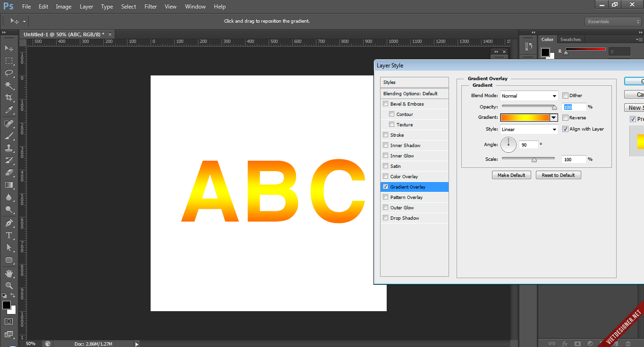
Task: Open the Filter menu
Action: [151, 7]
